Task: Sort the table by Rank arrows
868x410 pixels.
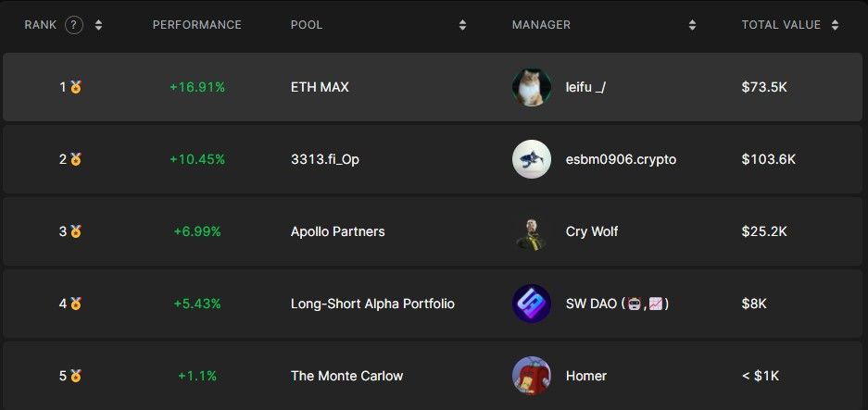Action: (98, 25)
